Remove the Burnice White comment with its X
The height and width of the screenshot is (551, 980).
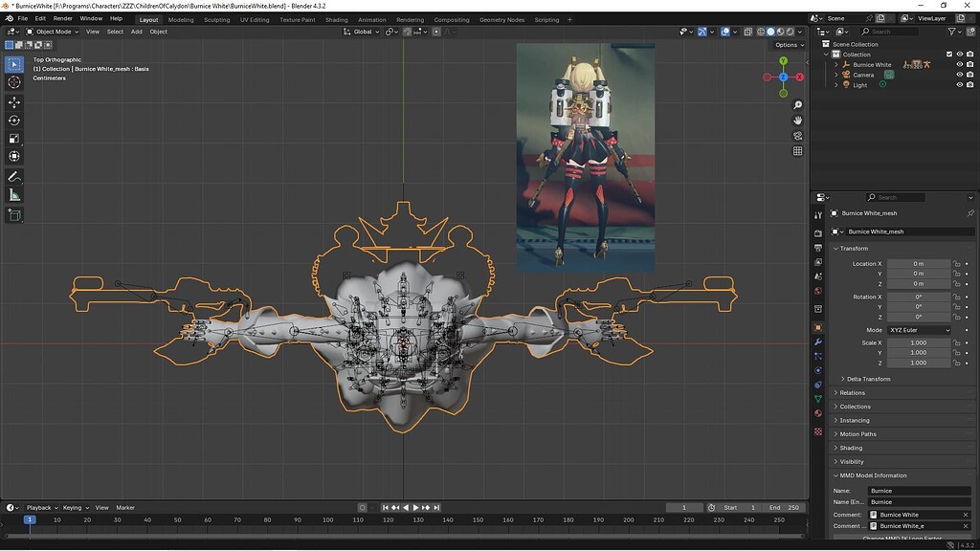pos(964,514)
